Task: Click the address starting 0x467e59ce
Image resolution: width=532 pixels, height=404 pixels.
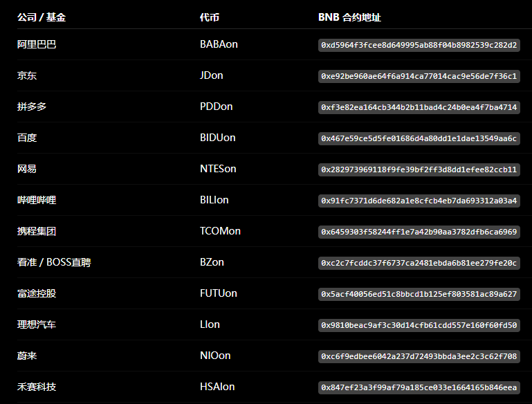Action: (419, 139)
